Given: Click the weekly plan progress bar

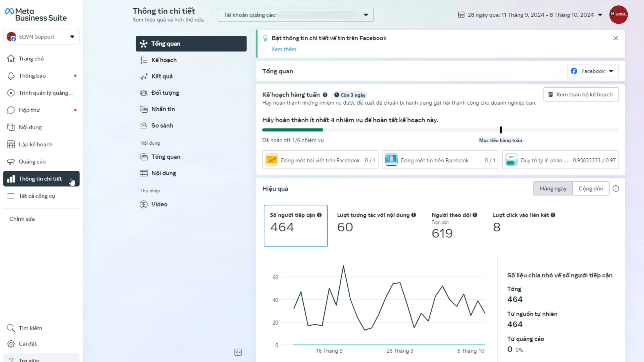Looking at the screenshot, I should tap(440, 130).
